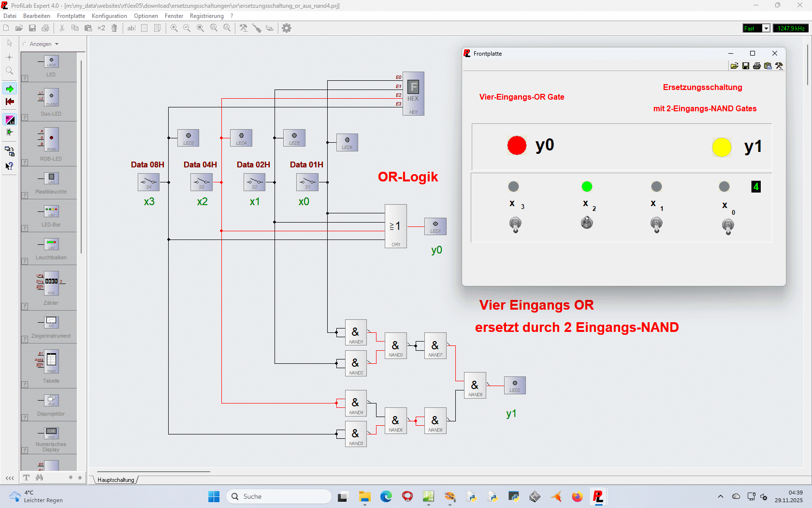The width and height of the screenshot is (812, 508).
Task: Expand the hidden system tray icons chevron
Action: click(721, 496)
